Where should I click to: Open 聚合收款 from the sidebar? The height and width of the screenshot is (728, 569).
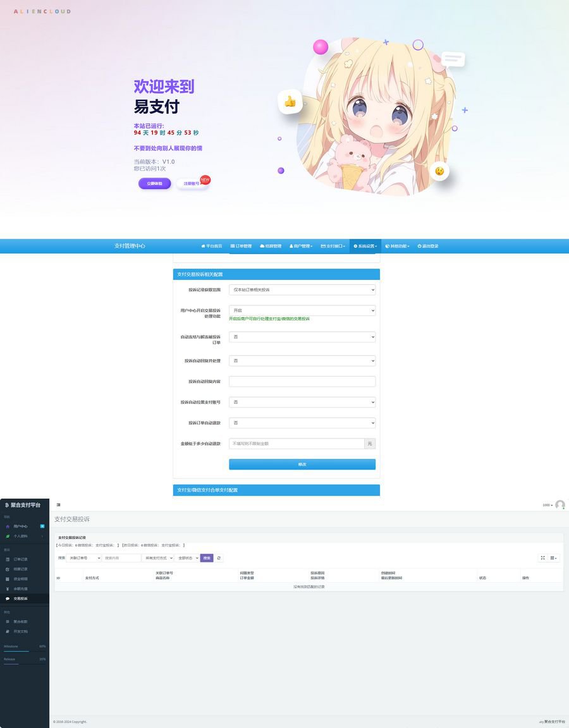point(21,622)
